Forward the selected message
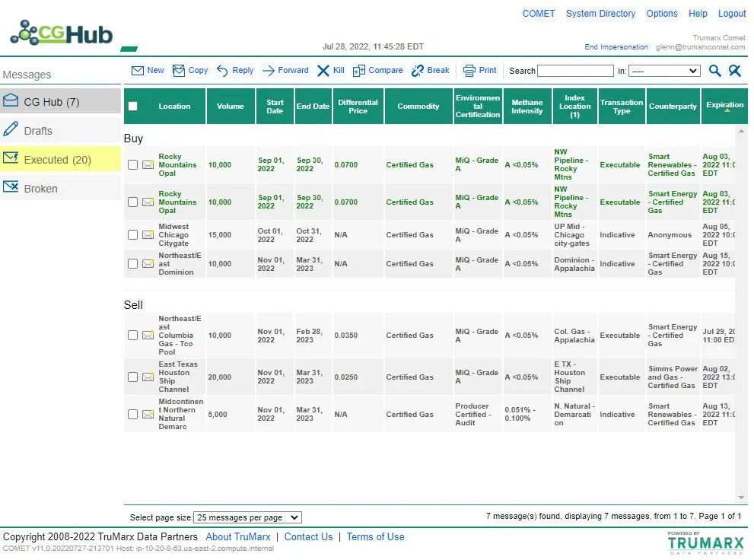Screen dimensions: 754x560 click(x=285, y=70)
